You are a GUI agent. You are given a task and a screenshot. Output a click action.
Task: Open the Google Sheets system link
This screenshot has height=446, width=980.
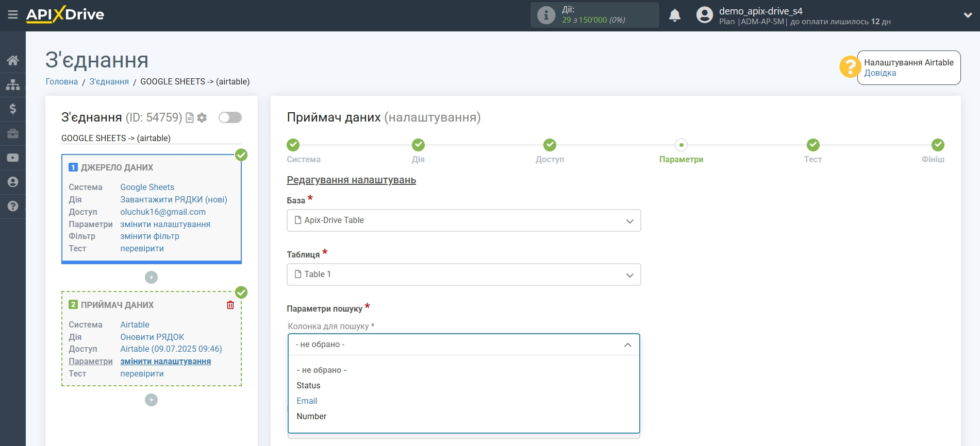147,187
